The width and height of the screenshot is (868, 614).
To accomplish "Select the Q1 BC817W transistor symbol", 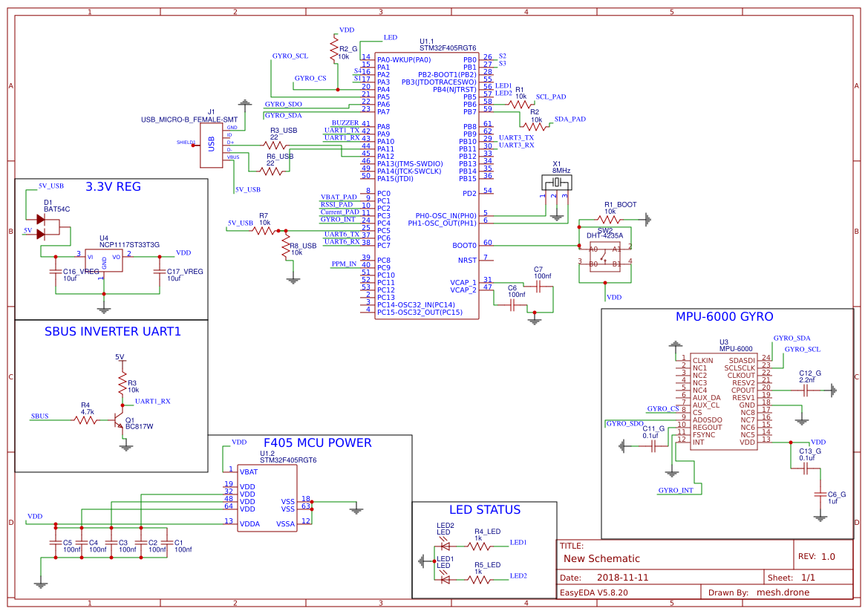I will [x=119, y=419].
